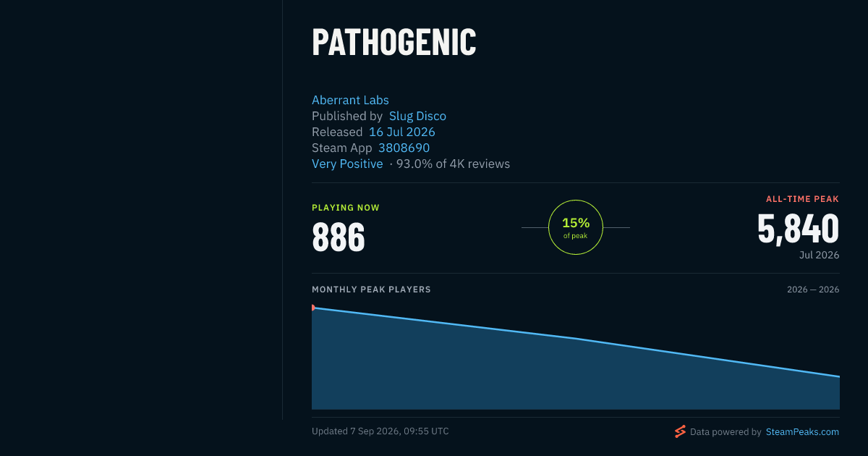Click the 2026 — 2026 range label
Viewport: 868px width, 456px height.
pyautogui.click(x=813, y=290)
